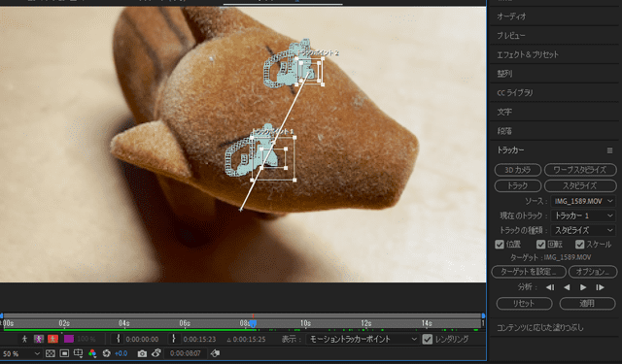Click the トラック button
This screenshot has height=364, width=622.
pyautogui.click(x=518, y=185)
